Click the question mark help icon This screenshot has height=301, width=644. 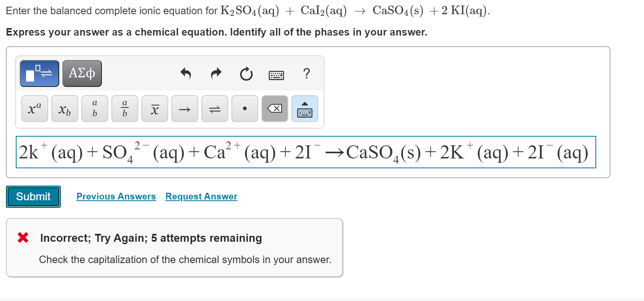point(307,73)
